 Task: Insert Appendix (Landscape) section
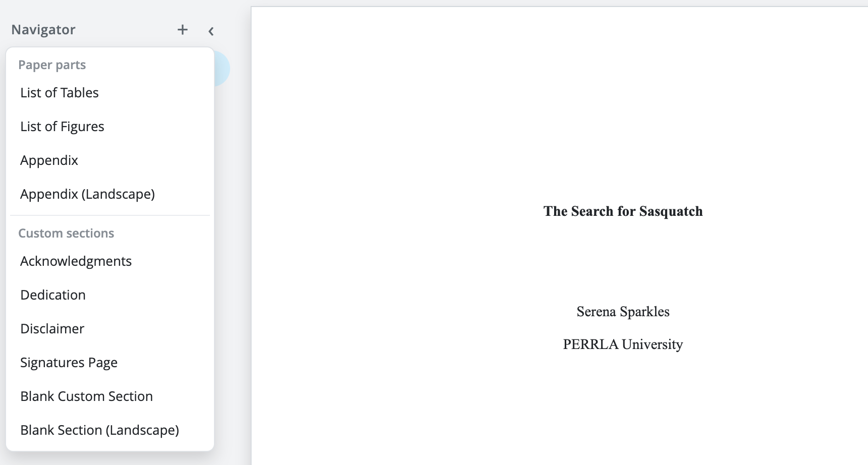click(110, 194)
